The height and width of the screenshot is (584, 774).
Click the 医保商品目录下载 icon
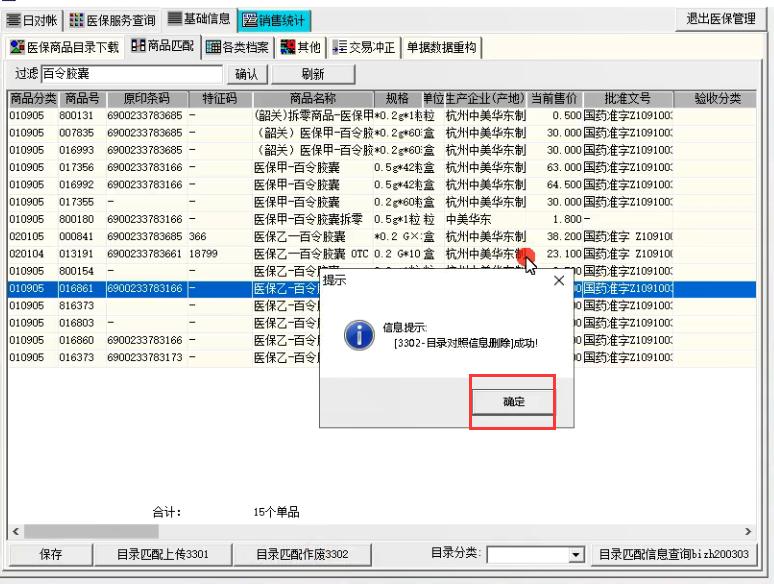(x=17, y=47)
